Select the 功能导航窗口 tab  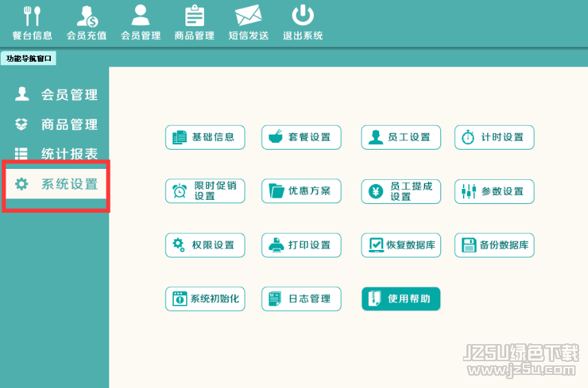28,58
